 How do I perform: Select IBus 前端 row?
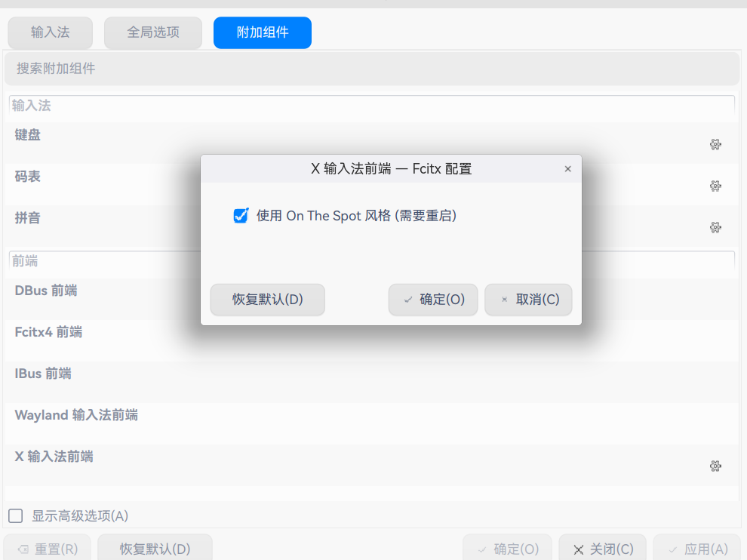click(371, 381)
